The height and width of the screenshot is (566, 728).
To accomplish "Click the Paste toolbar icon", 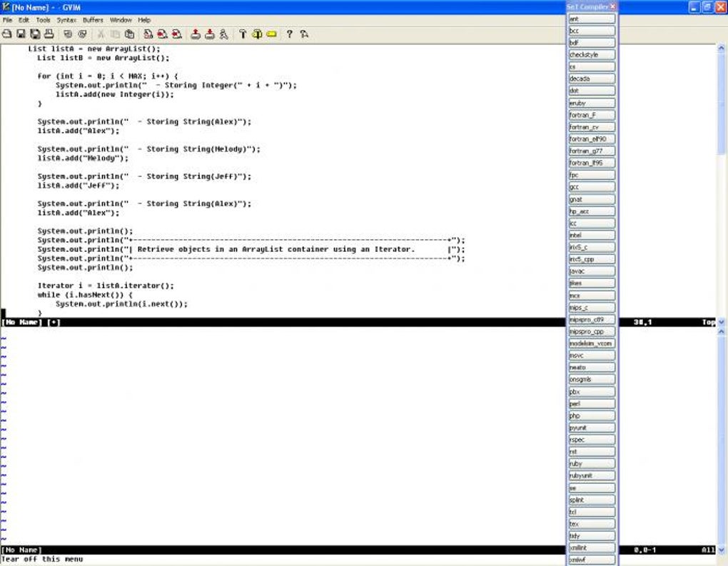I will click(129, 34).
